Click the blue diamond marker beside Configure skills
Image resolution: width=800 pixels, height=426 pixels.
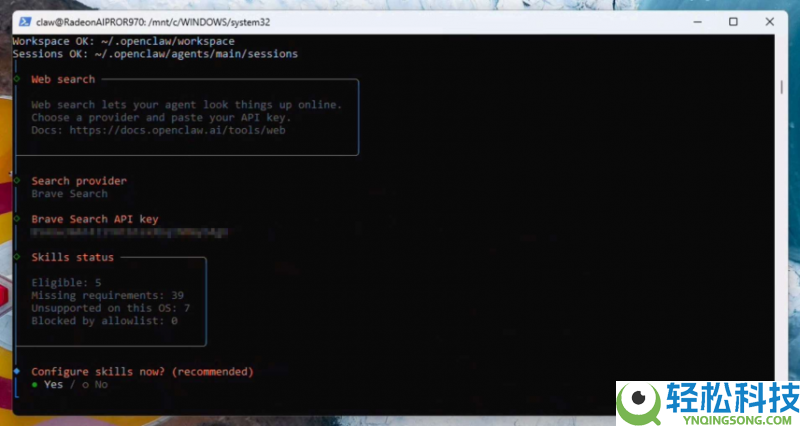point(17,371)
